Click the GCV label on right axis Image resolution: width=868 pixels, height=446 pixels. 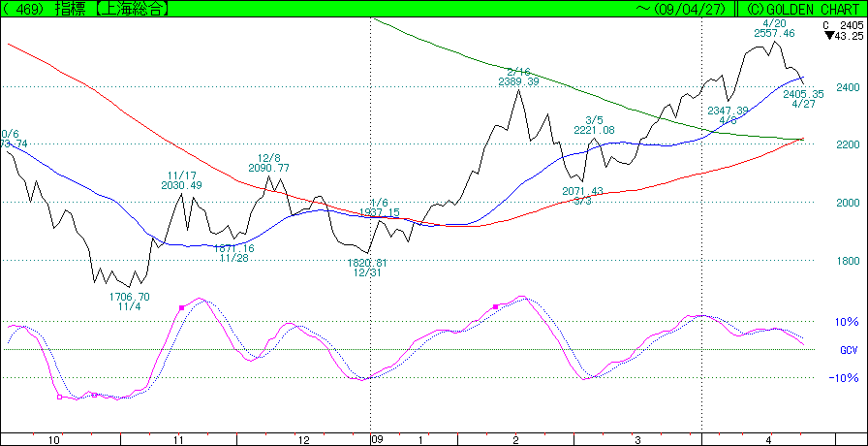[848, 350]
